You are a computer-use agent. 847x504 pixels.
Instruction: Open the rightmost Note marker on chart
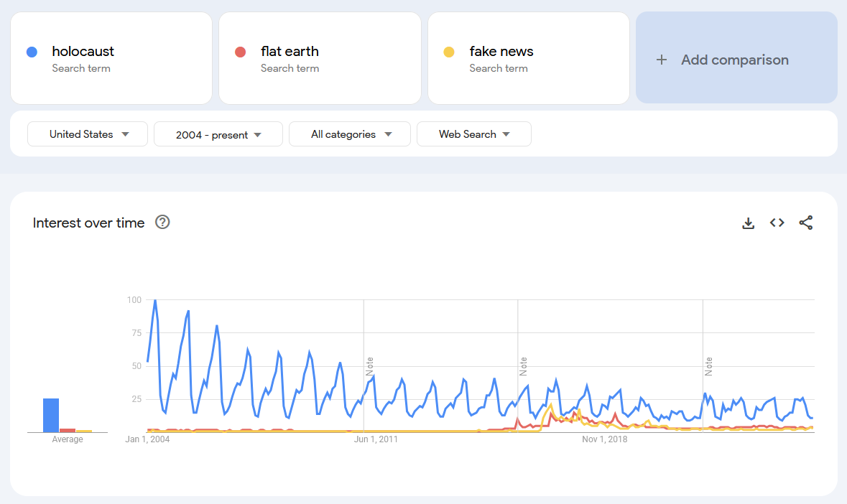[709, 366]
